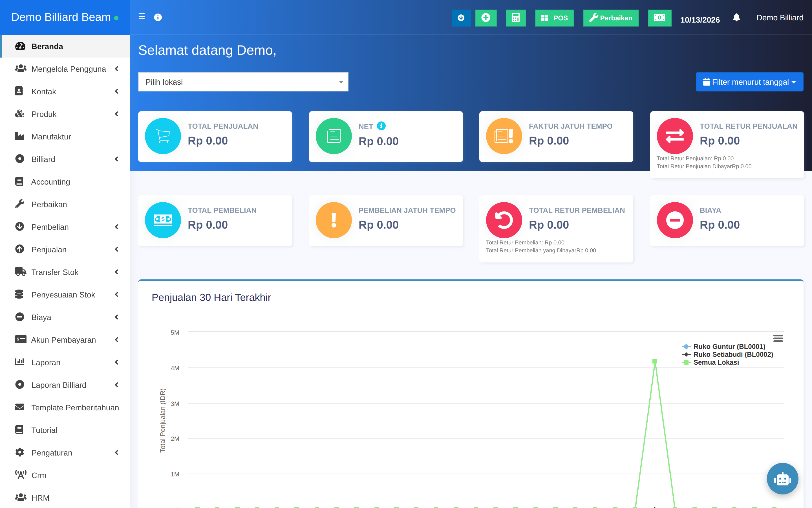
Task: Open the info icon in top bar
Action: 158,17
